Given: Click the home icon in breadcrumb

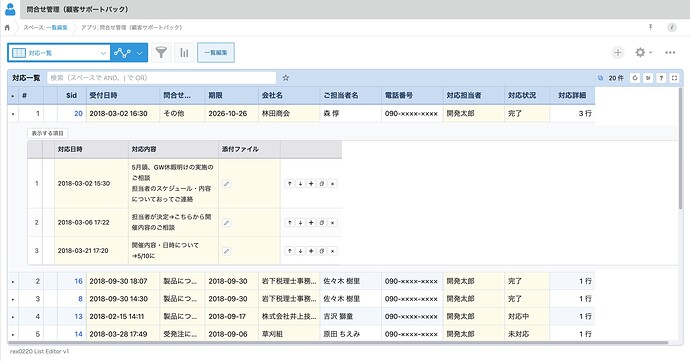Looking at the screenshot, I should pyautogui.click(x=7, y=27).
